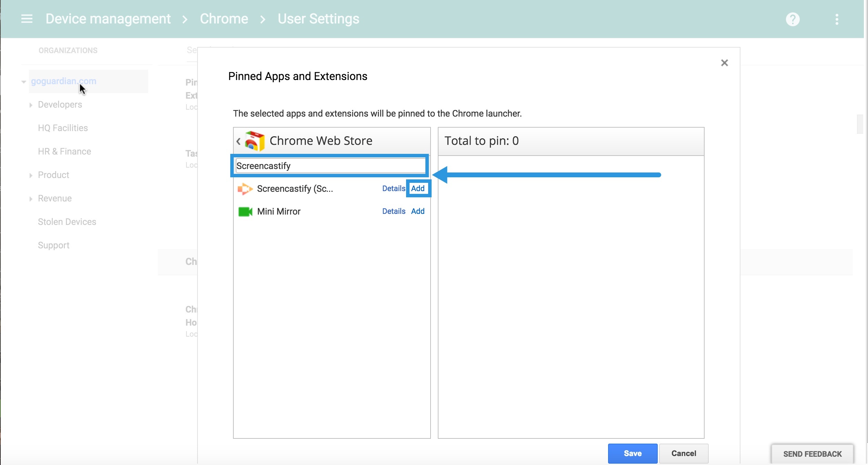View Details for Mini Mirror

pyautogui.click(x=393, y=211)
